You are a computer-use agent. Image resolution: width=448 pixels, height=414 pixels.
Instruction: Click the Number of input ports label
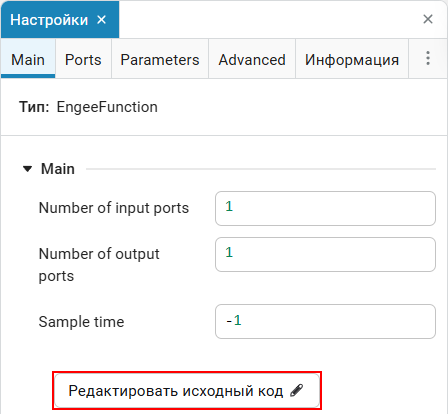(x=114, y=208)
